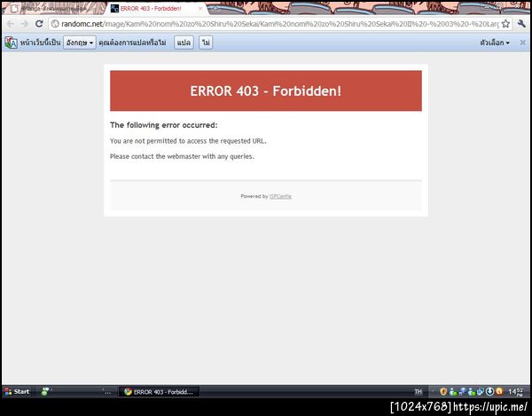Image resolution: width=532 pixels, height=416 pixels.
Task: Click 'Please contact the webmaster' line
Action: pos(182,156)
